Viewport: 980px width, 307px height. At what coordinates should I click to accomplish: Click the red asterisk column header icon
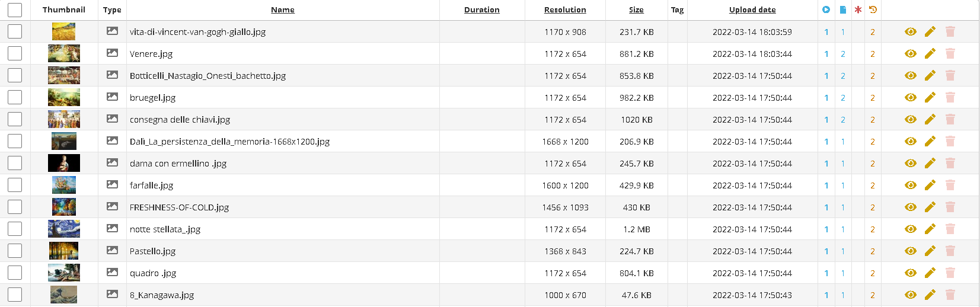point(858,9)
